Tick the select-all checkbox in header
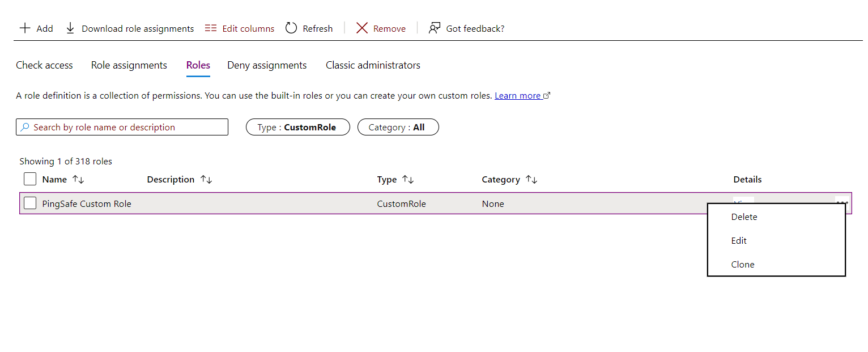Image resolution: width=868 pixels, height=352 pixels. (x=30, y=180)
